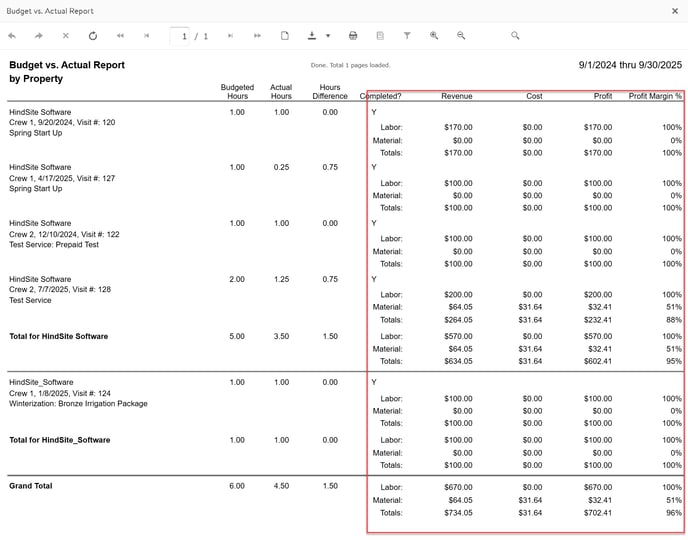Viewport: 688px width, 540px height.
Task: Select 'Crew 1, 9/20/2024, Visit #: 120' line
Action: 62,122
